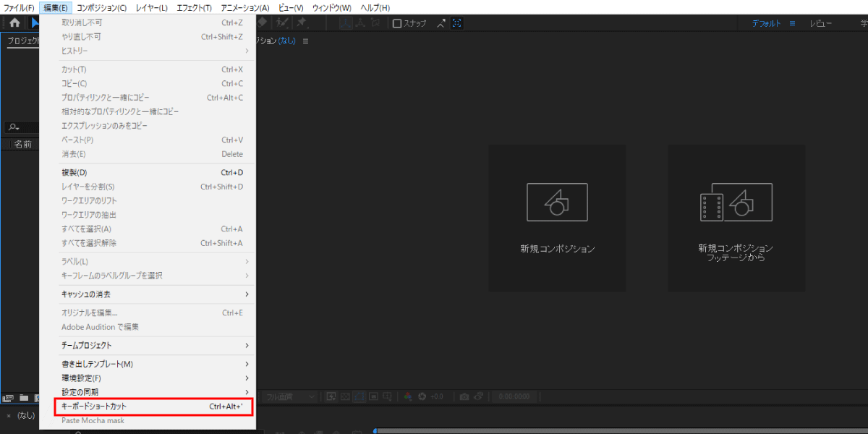868x434 pixels.
Task: Expand the チームプロジェクト submenu
Action: point(147,345)
